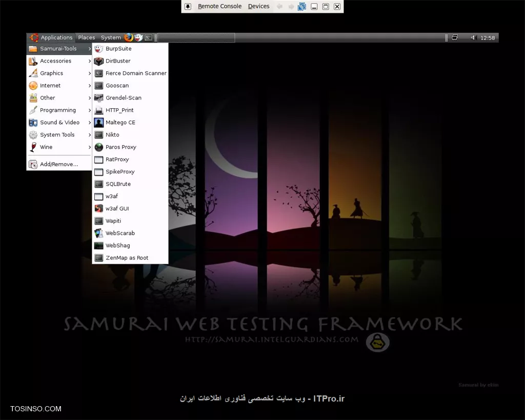The height and width of the screenshot is (420, 525).
Task: Open Paros Proxy via its green sphere icon
Action: pyautogui.click(x=98, y=147)
